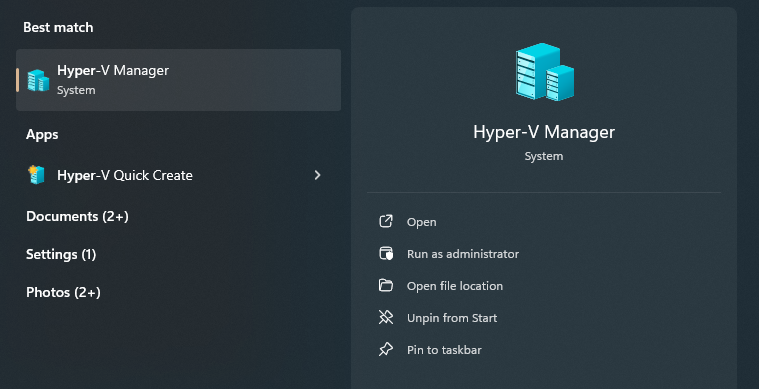Click the Hyper-V Manager title in preview pane
This screenshot has height=389, width=759.
(x=544, y=132)
